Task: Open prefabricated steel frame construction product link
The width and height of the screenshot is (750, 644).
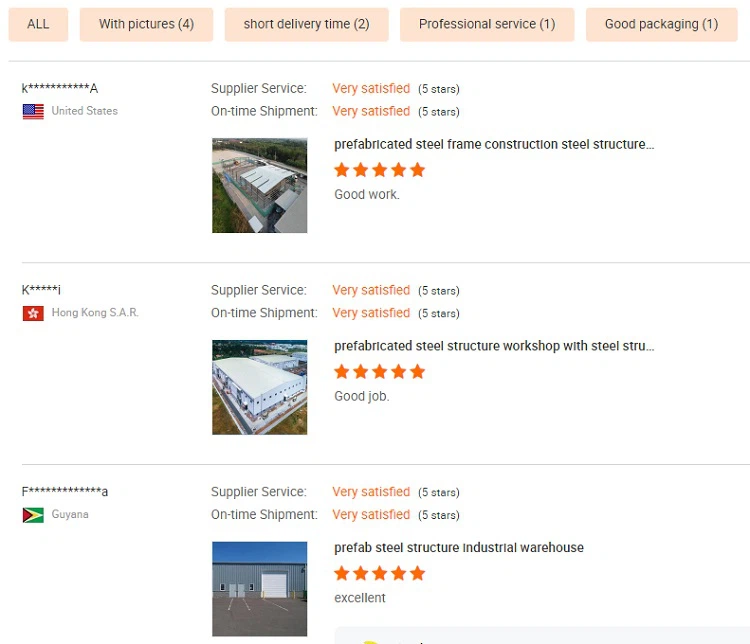Action: coord(494,144)
